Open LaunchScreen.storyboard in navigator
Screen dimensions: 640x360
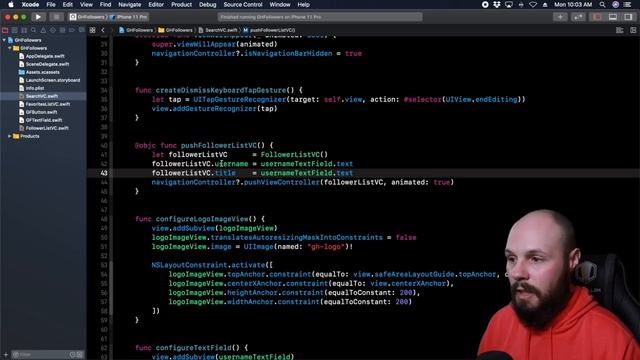click(x=49, y=80)
